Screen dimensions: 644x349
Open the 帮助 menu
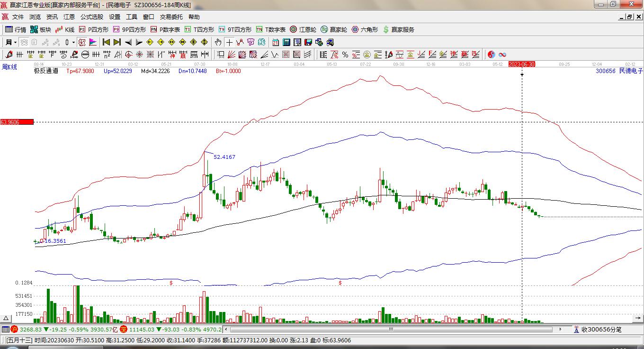pyautogui.click(x=194, y=17)
